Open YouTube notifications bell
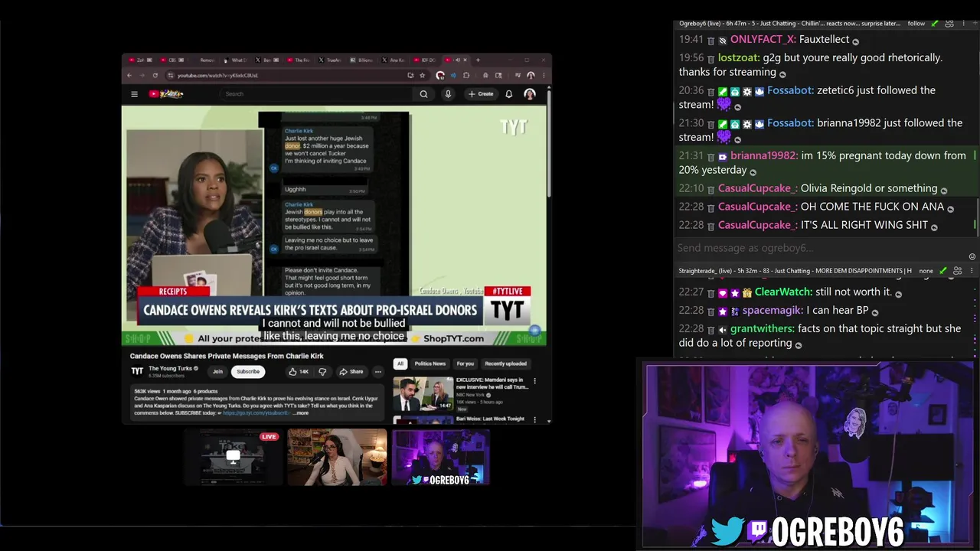Viewport: 980px width, 551px height. (x=508, y=94)
